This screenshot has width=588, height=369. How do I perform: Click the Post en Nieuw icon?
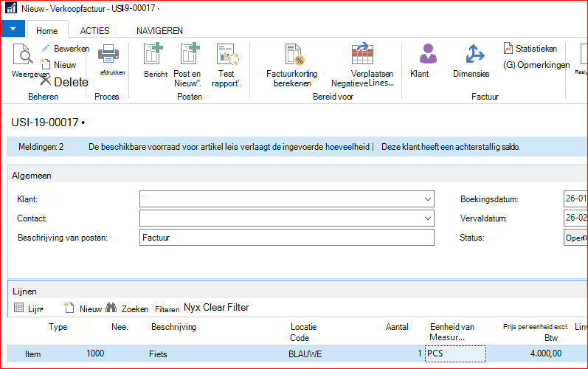(x=190, y=54)
